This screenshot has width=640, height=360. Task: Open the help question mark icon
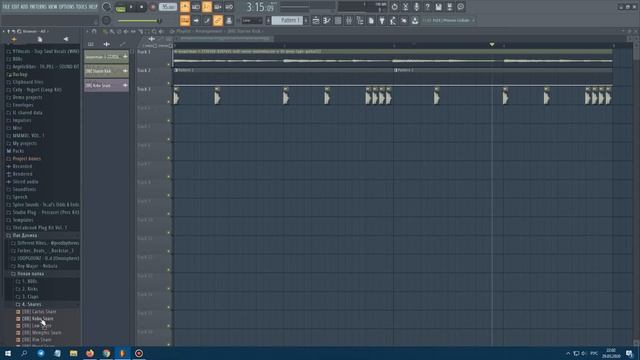(427, 7)
